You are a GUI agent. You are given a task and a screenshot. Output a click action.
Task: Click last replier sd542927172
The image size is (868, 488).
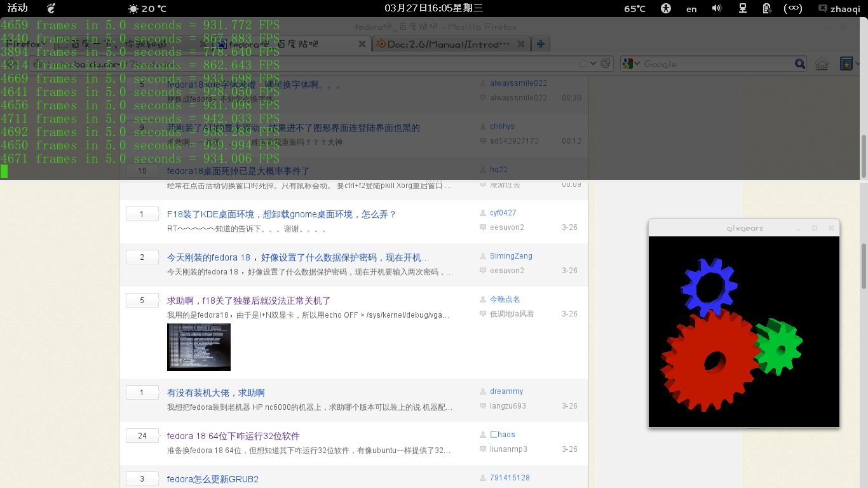click(514, 141)
